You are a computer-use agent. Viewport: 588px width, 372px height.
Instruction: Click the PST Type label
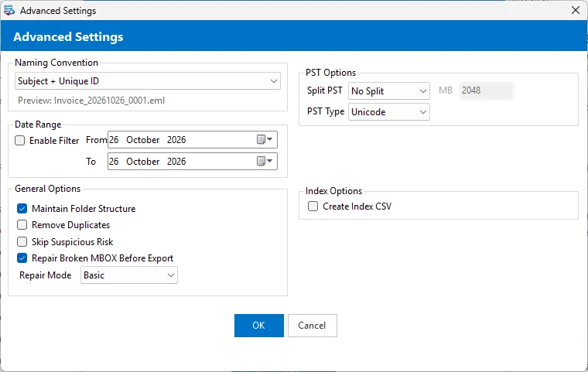(326, 111)
